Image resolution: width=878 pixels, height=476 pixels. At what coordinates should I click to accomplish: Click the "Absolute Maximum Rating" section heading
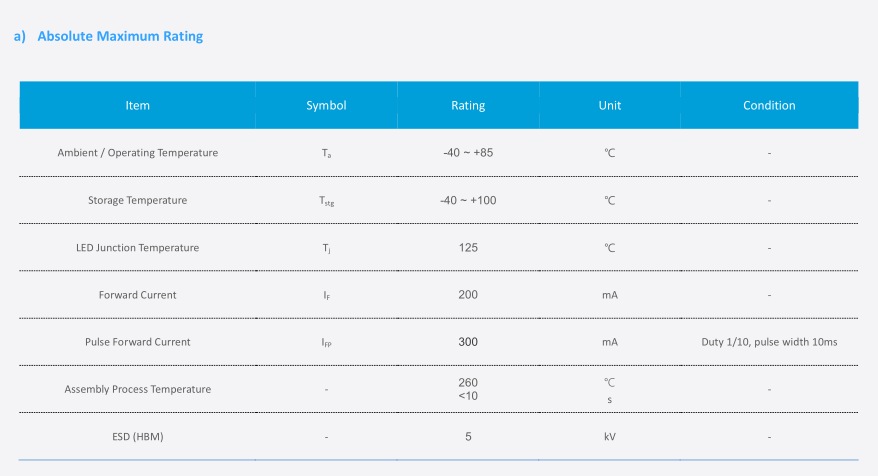pos(119,37)
